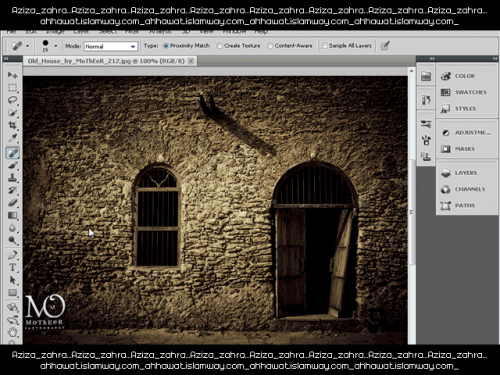Select the Horizontal Type tool

coord(13,267)
